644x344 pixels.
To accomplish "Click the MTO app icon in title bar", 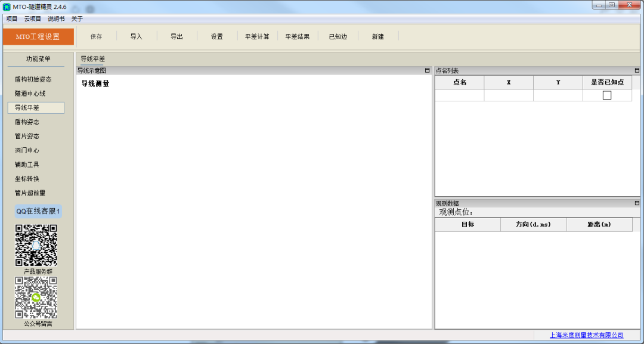I will [7, 7].
